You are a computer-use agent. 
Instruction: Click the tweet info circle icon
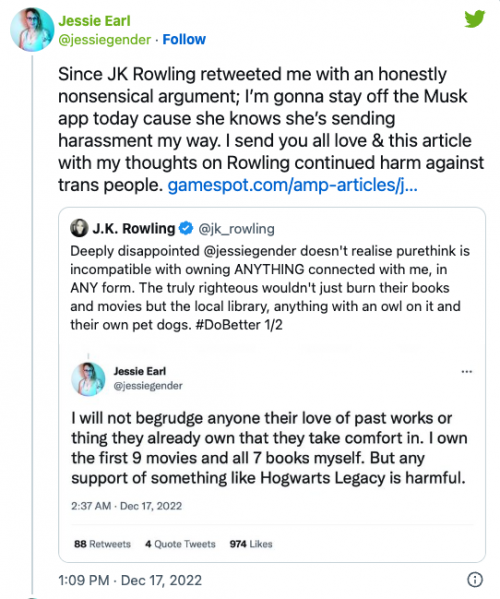click(475, 580)
